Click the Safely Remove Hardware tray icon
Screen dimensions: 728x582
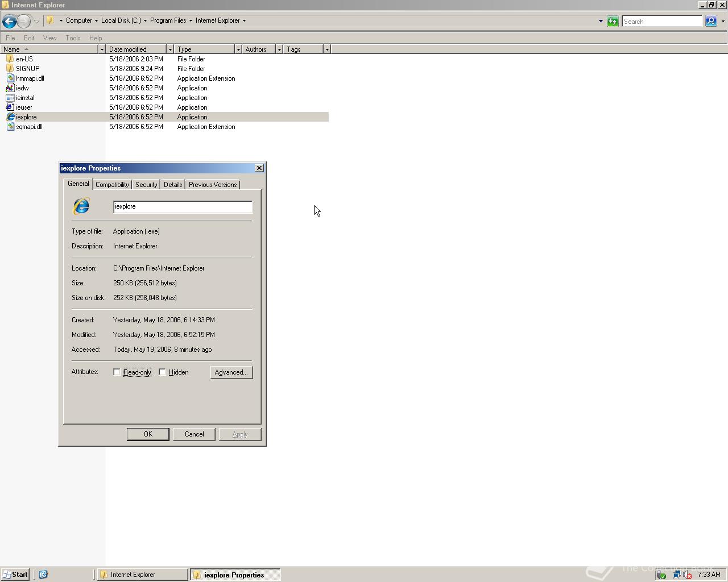click(661, 575)
